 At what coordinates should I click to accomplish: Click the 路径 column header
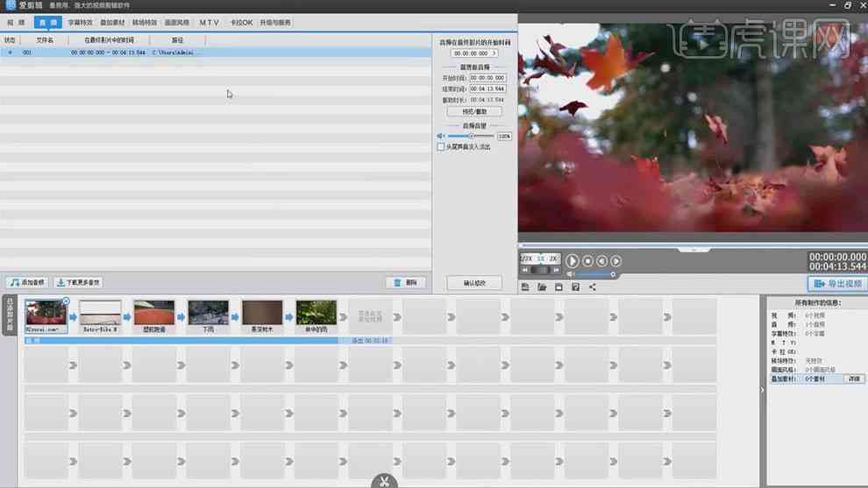point(177,40)
